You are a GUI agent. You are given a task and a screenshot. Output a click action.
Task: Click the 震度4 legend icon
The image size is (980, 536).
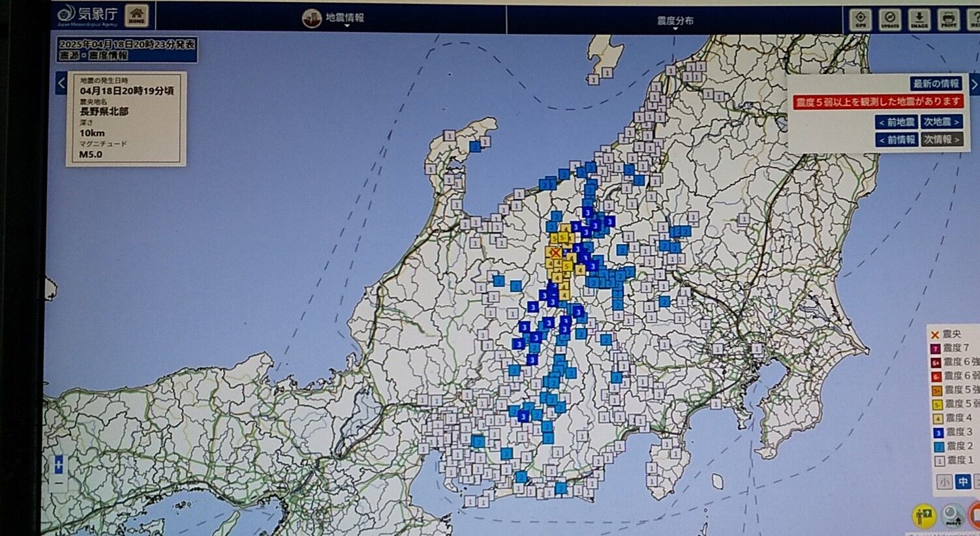coord(938,419)
